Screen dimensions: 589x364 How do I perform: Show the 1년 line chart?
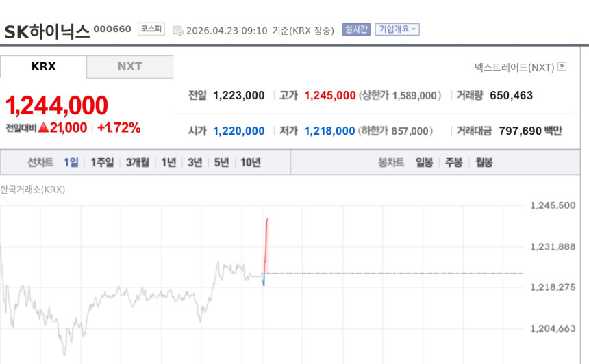pyautogui.click(x=168, y=163)
